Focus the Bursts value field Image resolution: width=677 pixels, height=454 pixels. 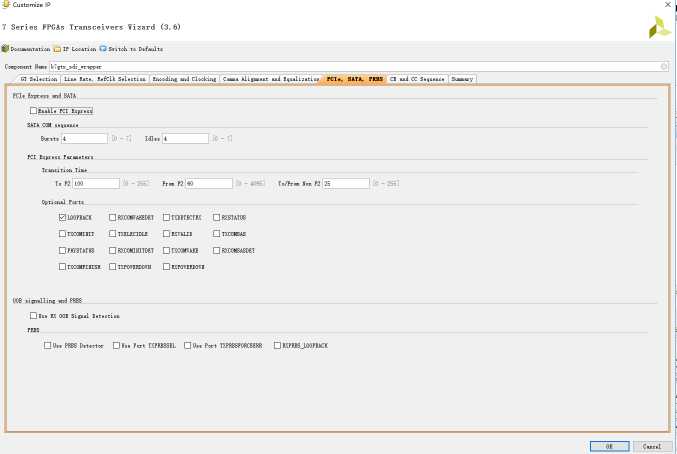click(84, 139)
